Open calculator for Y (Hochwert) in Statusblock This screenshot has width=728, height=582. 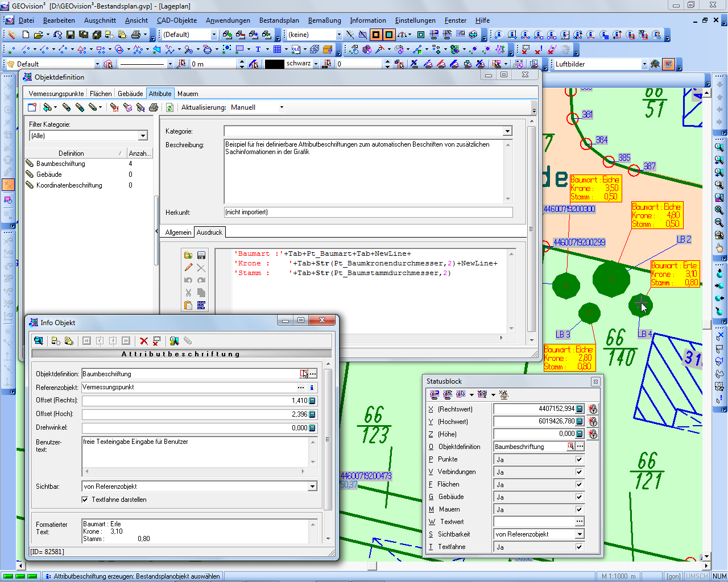coord(580,422)
